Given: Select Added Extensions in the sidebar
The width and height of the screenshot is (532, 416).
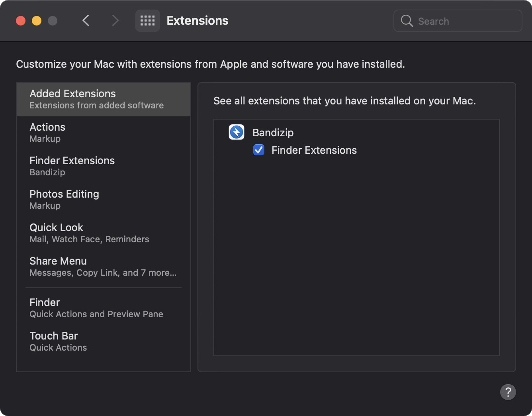Looking at the screenshot, I should 104,99.
